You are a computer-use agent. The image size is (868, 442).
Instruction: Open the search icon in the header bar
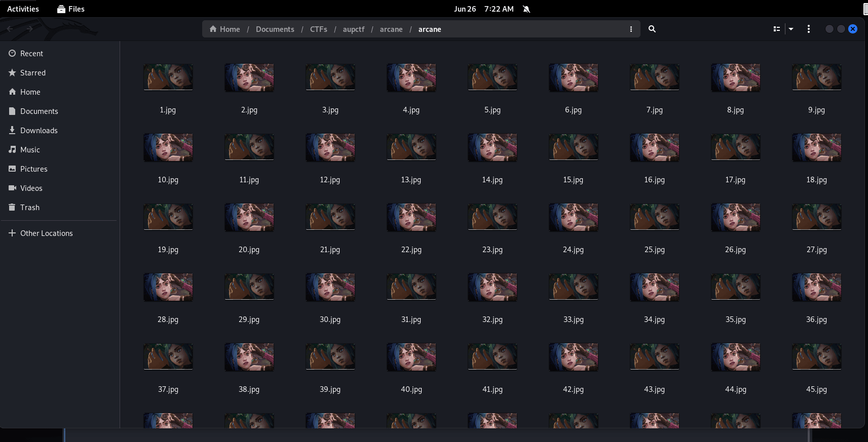tap(652, 29)
